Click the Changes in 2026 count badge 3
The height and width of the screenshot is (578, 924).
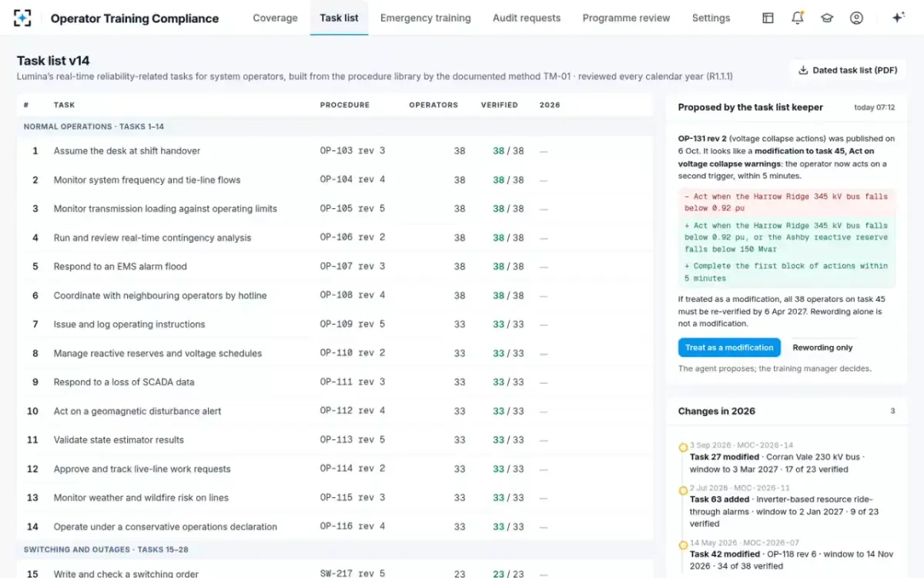point(892,412)
